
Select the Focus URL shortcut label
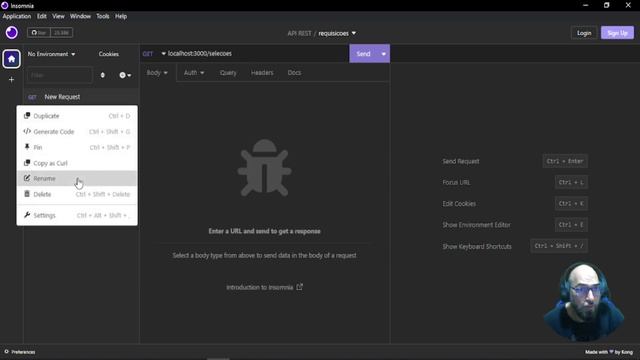pyautogui.click(x=456, y=182)
